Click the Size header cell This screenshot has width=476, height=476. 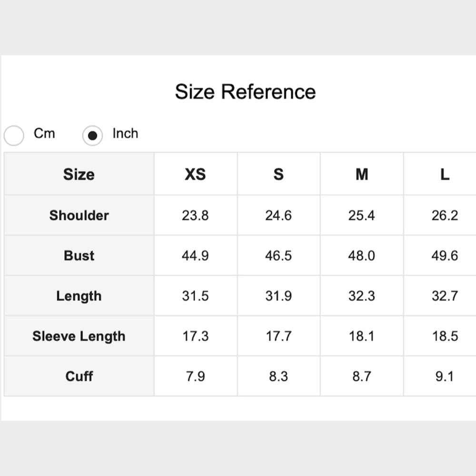click(79, 174)
